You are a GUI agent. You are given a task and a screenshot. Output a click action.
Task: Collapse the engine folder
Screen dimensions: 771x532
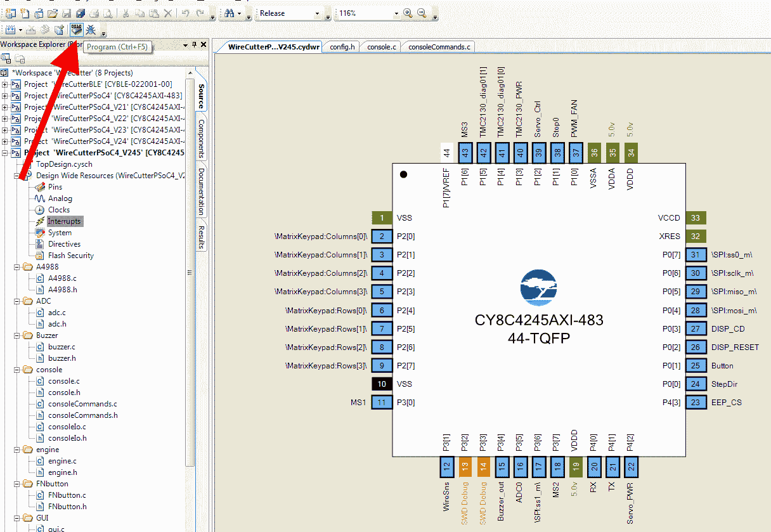pyautogui.click(x=18, y=450)
